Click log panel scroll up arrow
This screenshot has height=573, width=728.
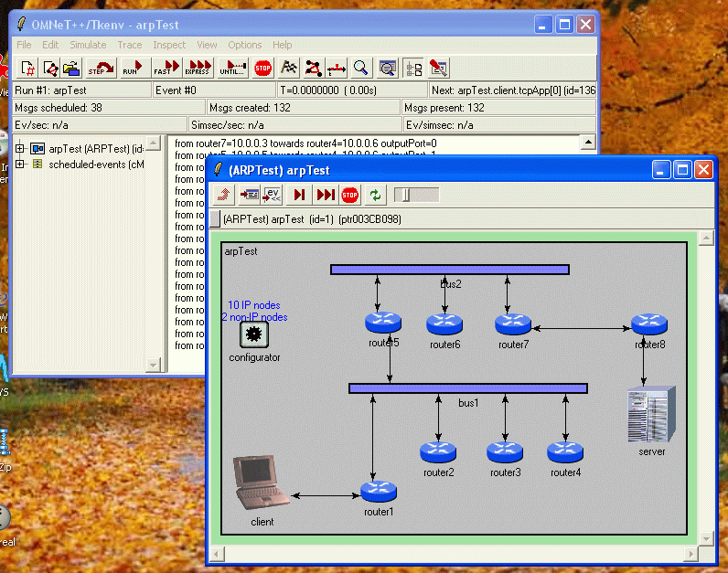[588, 143]
